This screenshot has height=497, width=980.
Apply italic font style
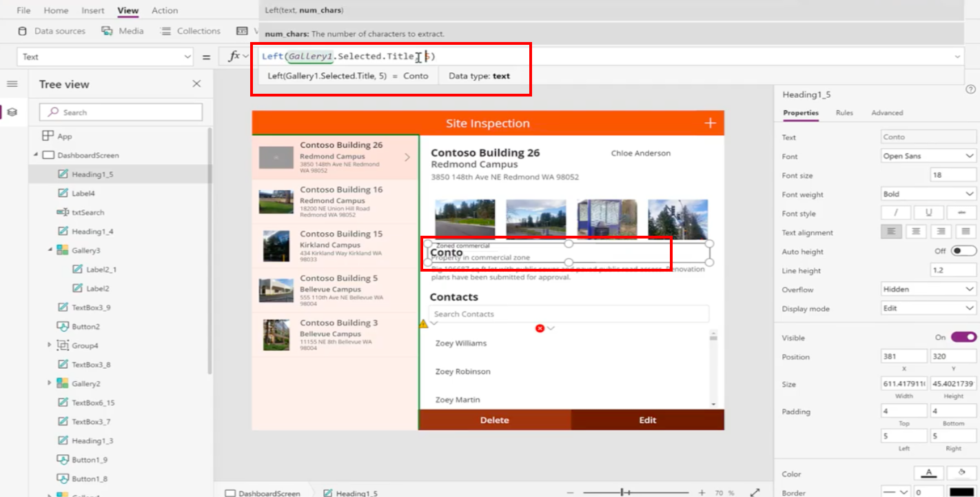click(896, 213)
